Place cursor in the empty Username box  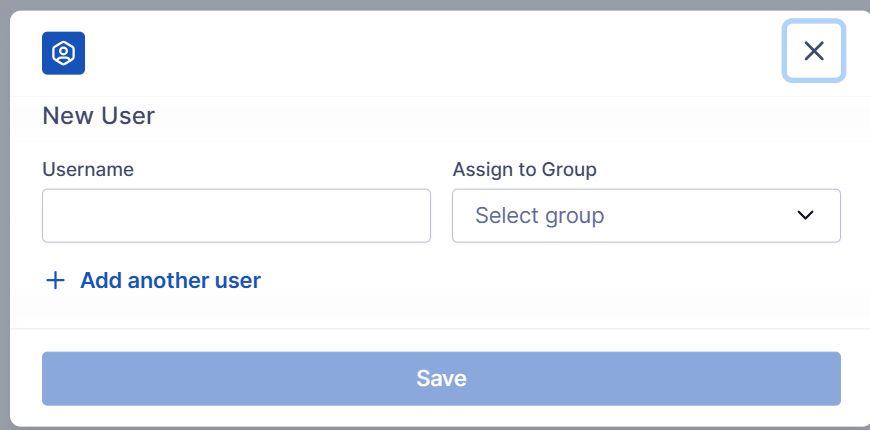[x=236, y=216]
